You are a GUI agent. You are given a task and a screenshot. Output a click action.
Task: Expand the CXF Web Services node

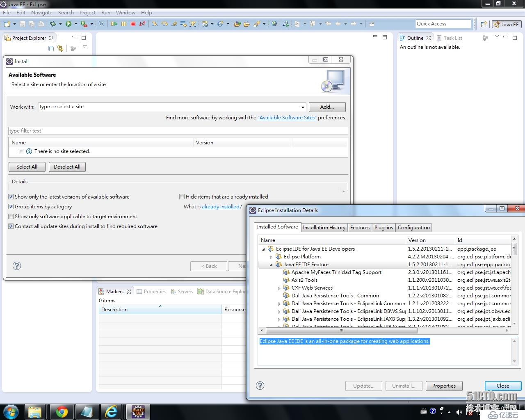tap(279, 288)
